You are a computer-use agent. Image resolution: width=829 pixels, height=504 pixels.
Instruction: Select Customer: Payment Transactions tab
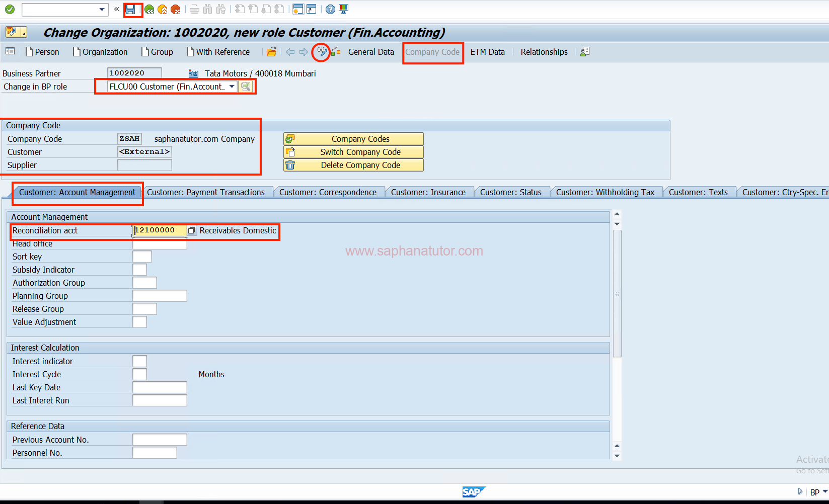[206, 192]
